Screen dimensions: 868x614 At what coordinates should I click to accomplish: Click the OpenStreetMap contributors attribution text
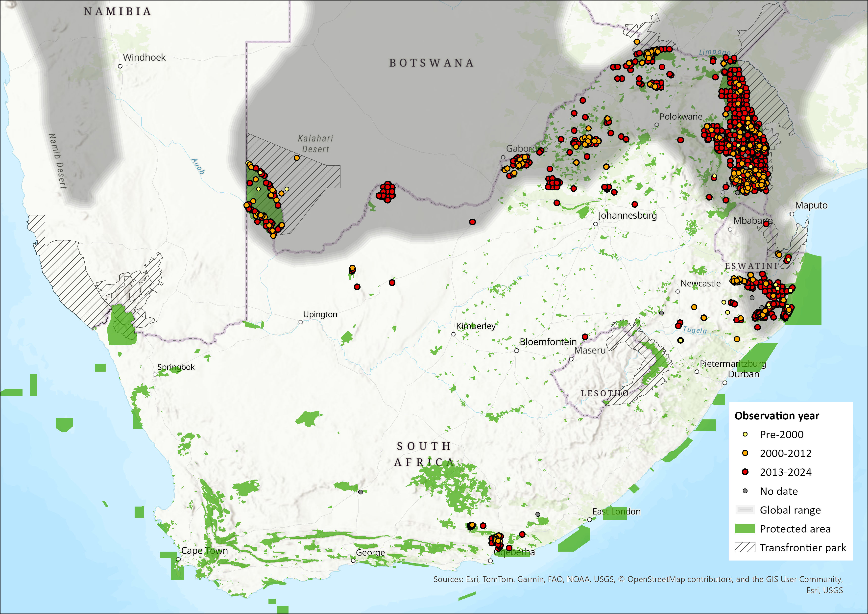point(680,579)
